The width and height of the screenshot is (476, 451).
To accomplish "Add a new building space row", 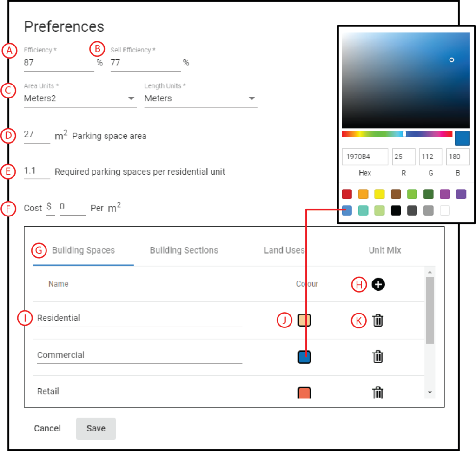I will pyautogui.click(x=378, y=284).
